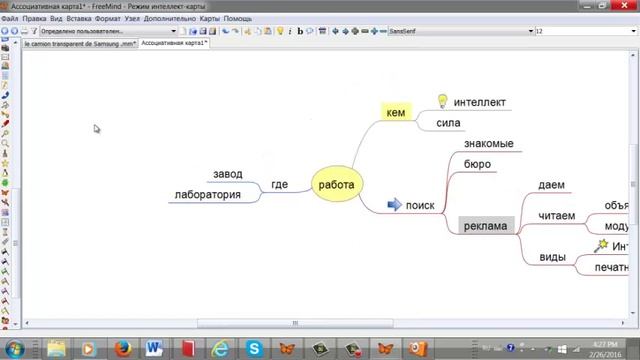Open the Вид menu

[x=56, y=19]
